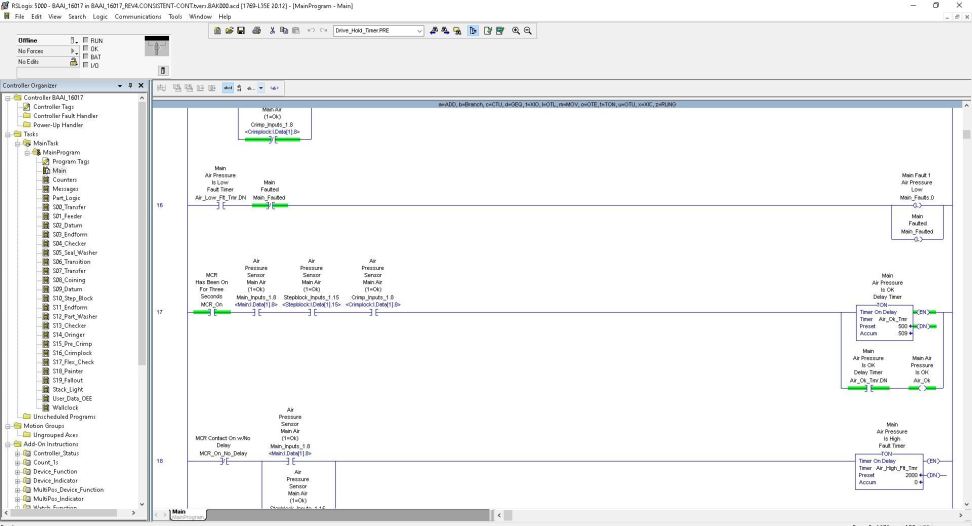Click the Main routine tab at bottom
This screenshot has width=972, height=526.
click(x=187, y=513)
